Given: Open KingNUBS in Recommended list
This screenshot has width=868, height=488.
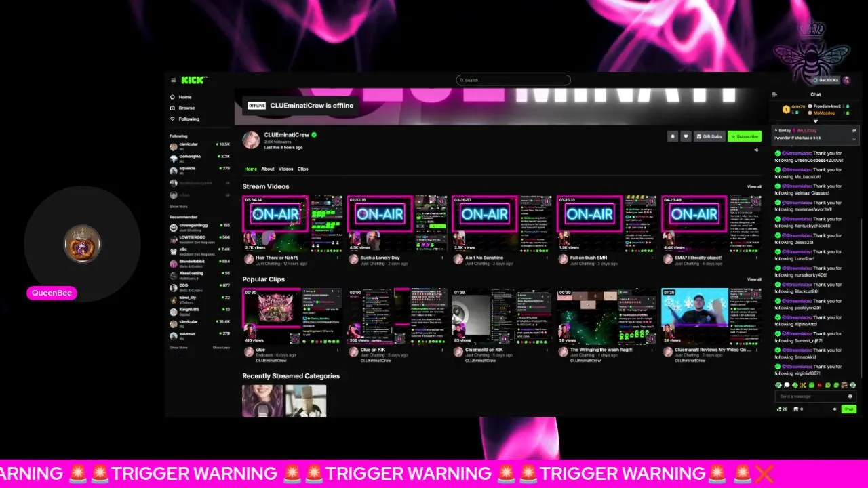Looking at the screenshot, I should click(x=199, y=311).
